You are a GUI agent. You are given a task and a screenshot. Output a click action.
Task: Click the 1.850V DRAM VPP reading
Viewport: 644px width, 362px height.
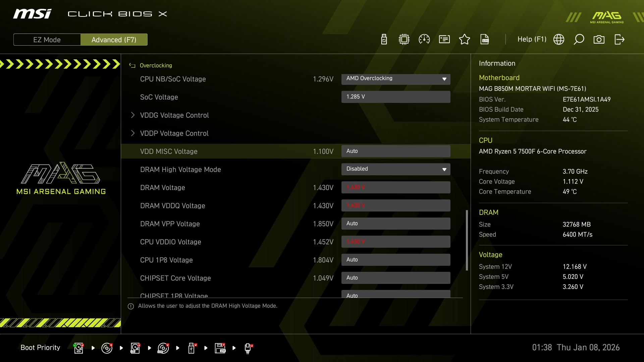point(323,224)
